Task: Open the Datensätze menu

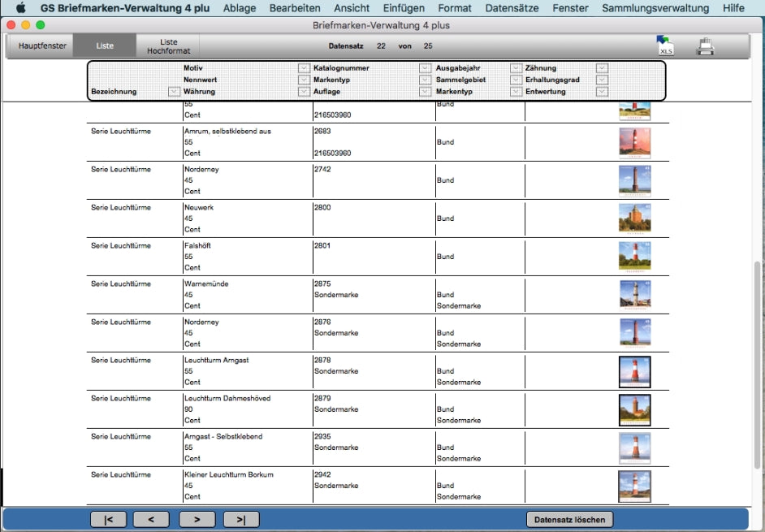Action: click(512, 8)
